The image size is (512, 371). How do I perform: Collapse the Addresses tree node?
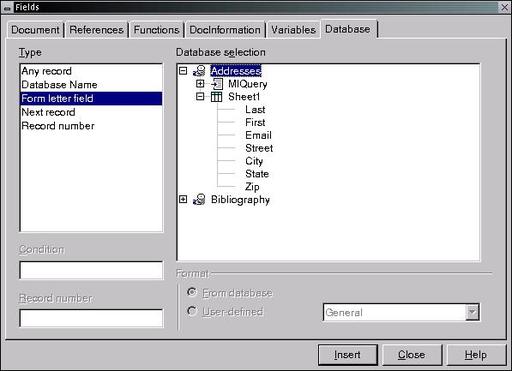click(183, 71)
